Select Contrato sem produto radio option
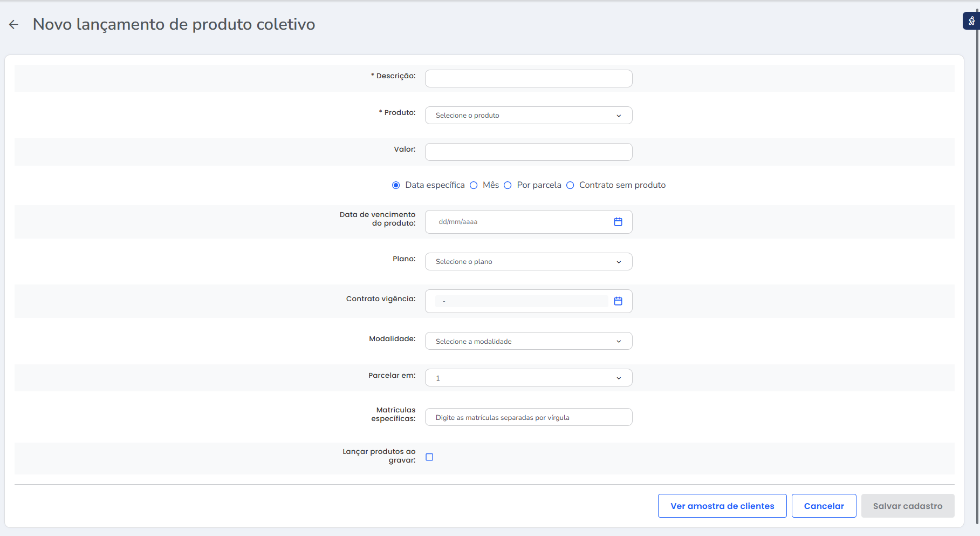Screen dimensions: 980x536 (x=570, y=185)
